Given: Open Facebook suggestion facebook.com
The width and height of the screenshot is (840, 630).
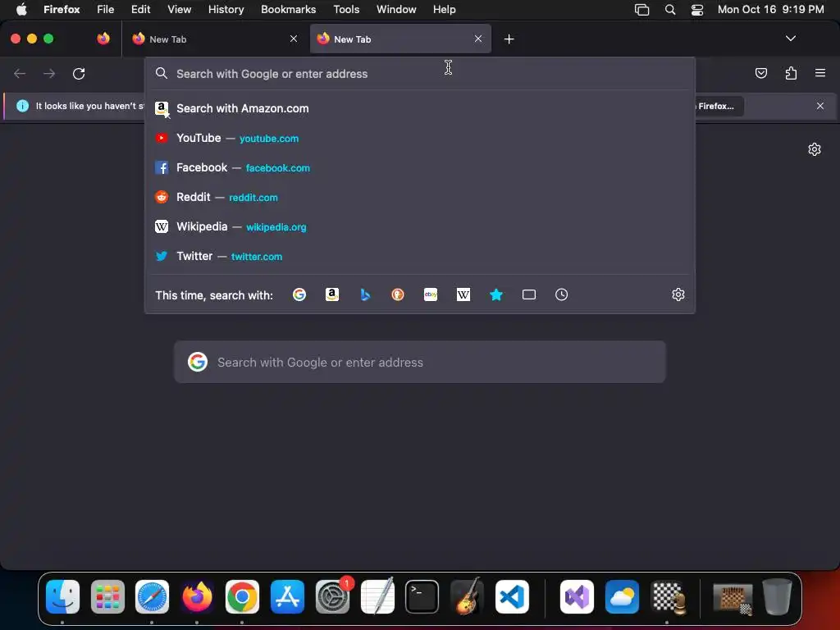Looking at the screenshot, I should click(x=420, y=167).
